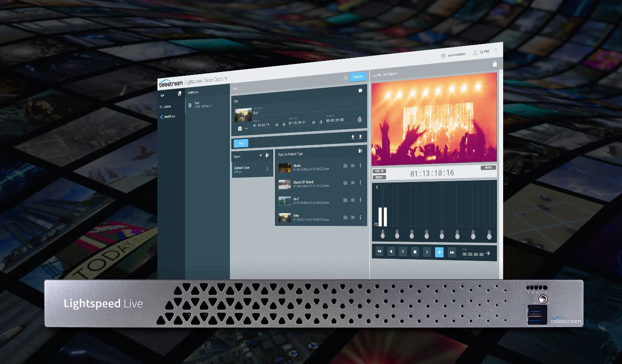Grab a thumbnail with the camera icon
This screenshot has height=364, width=622.
click(x=240, y=128)
